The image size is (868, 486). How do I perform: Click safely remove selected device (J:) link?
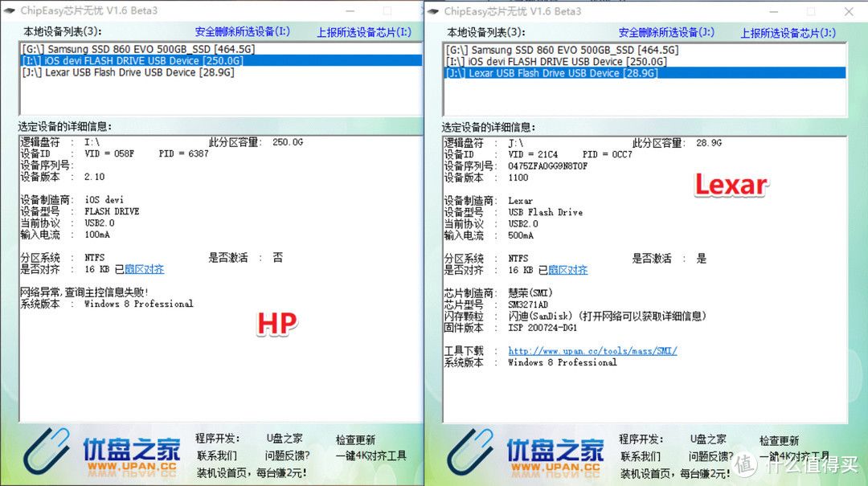point(666,32)
